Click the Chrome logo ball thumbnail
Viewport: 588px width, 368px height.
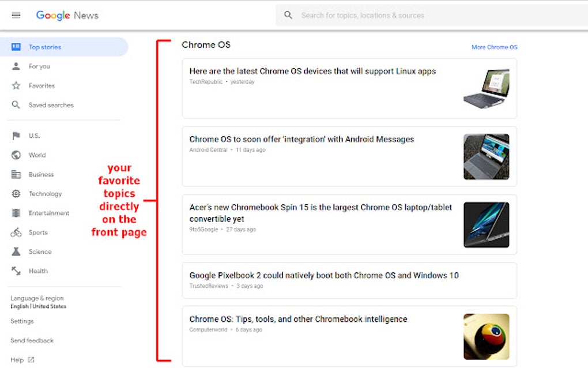(x=487, y=337)
